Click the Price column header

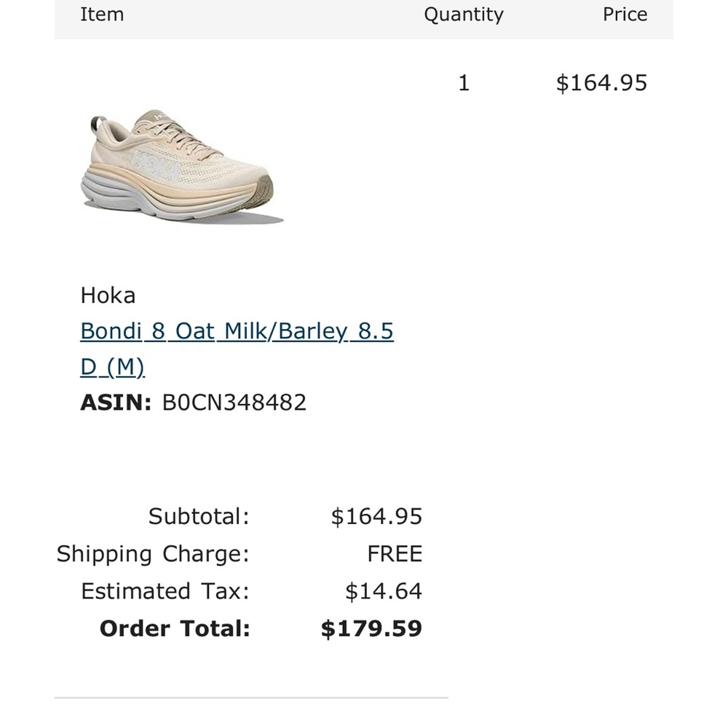(625, 15)
